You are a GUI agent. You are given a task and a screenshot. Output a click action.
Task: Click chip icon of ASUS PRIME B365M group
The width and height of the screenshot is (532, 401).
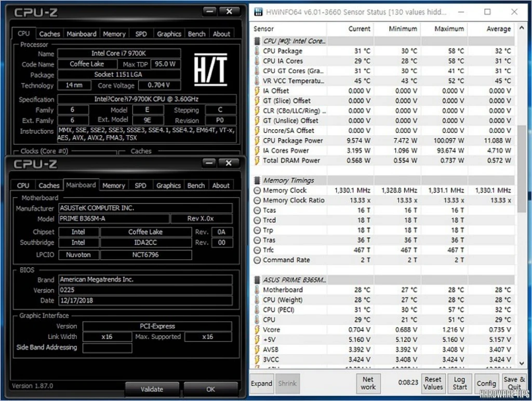[x=257, y=280]
